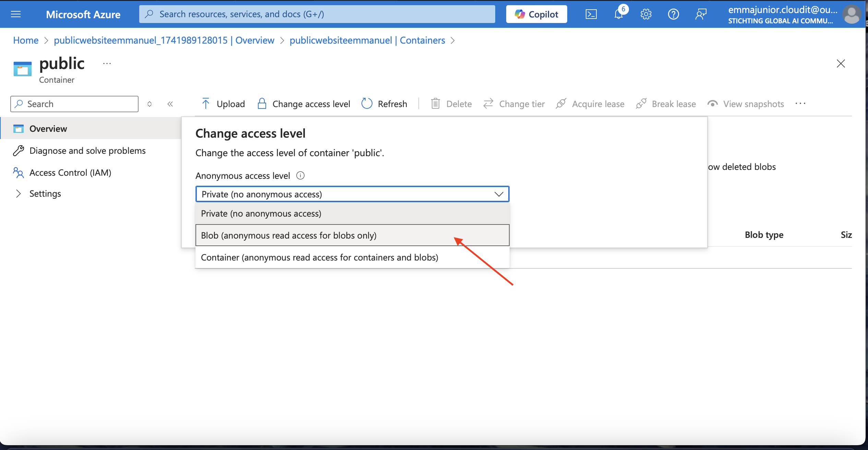The height and width of the screenshot is (450, 868).
Task: Click the container icon beside public title
Action: click(23, 69)
